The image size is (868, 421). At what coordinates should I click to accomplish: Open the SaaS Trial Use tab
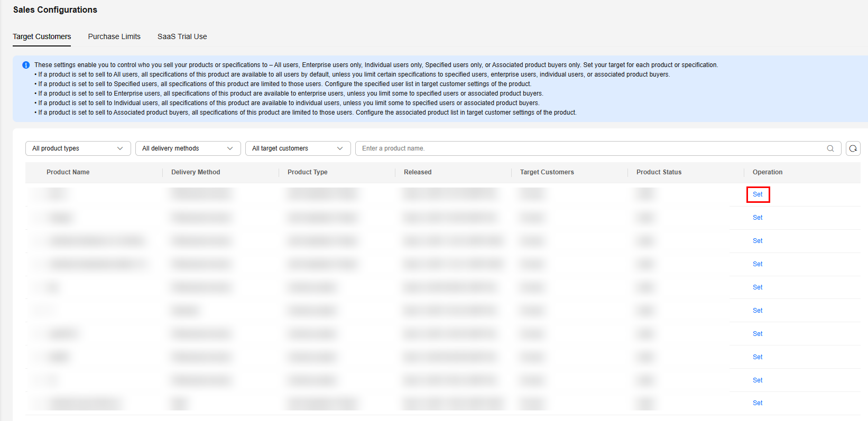182,36
